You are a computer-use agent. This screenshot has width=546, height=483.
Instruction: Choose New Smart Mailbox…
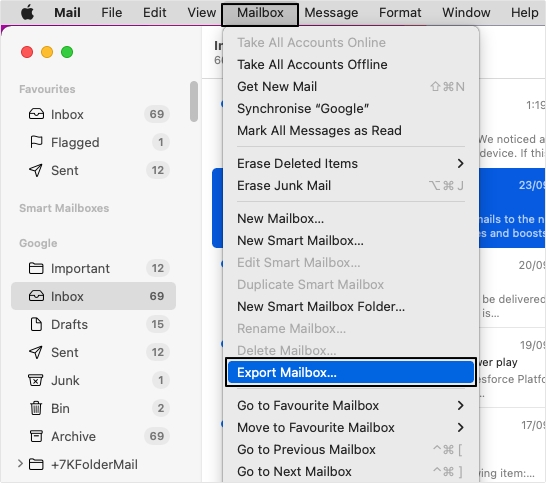[351, 240]
